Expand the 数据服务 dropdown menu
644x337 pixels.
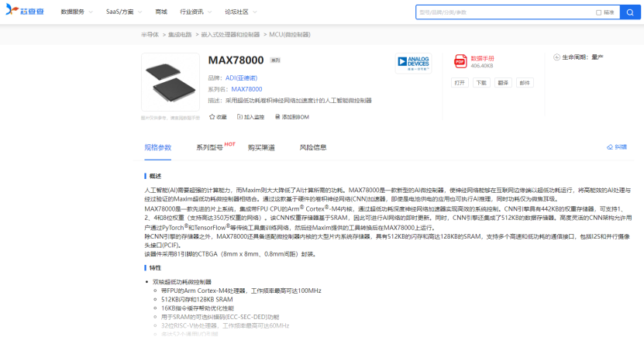77,12
